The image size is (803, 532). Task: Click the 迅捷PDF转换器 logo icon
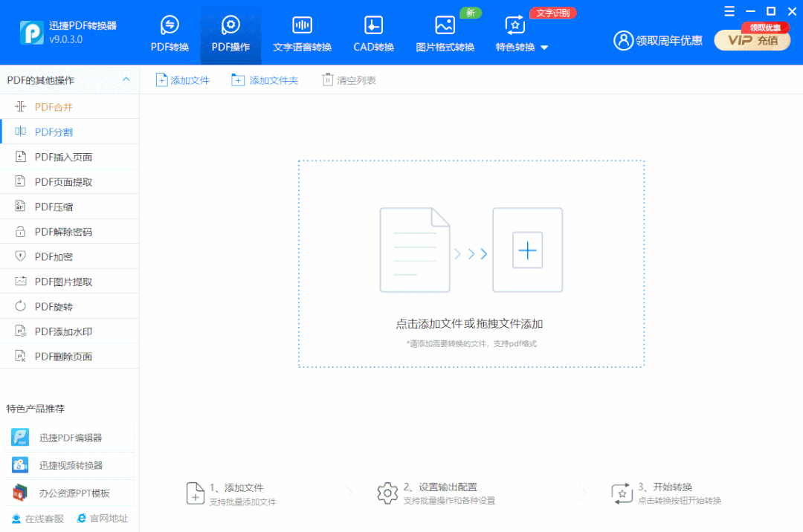click(31, 32)
